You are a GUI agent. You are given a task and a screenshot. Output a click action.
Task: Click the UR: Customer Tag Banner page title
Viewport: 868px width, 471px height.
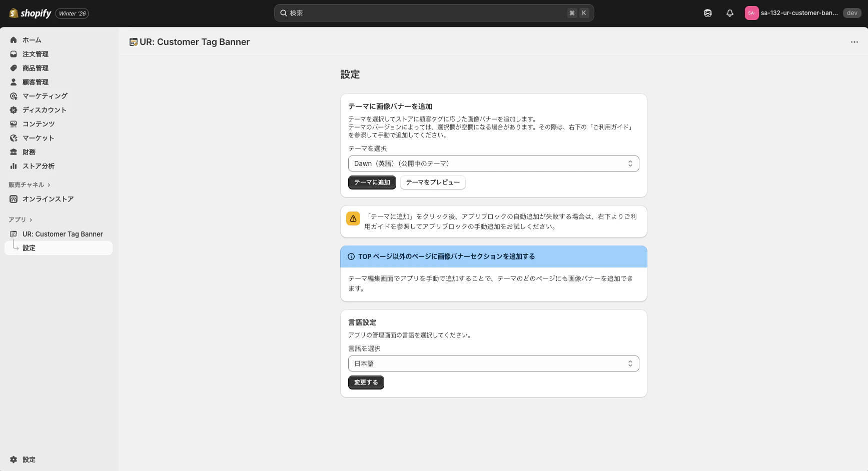[195, 42]
